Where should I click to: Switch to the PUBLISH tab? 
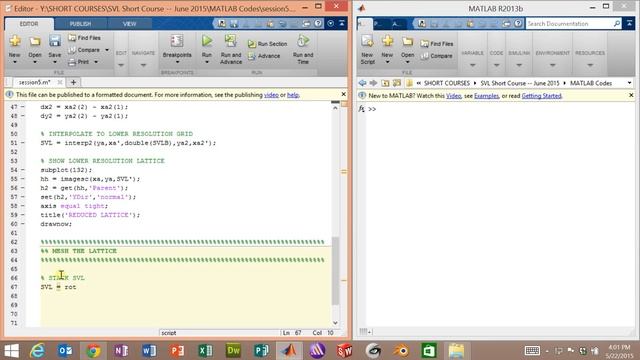tap(80, 24)
